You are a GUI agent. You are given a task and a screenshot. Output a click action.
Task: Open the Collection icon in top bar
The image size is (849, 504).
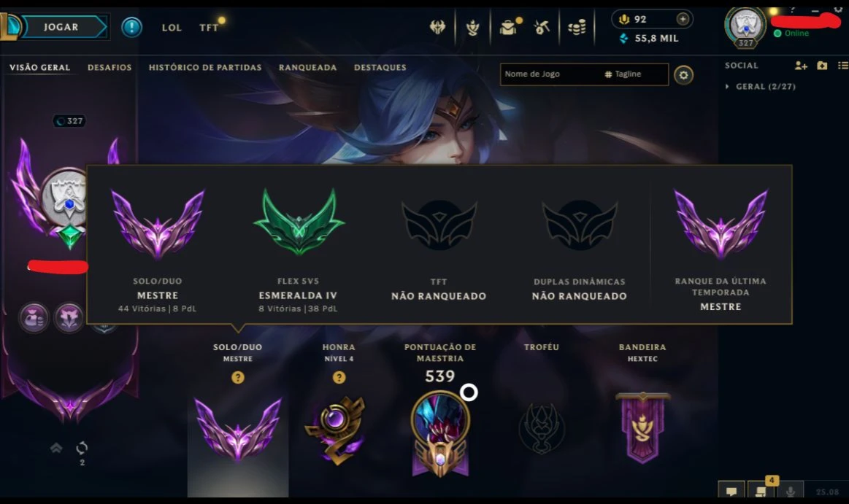click(473, 27)
